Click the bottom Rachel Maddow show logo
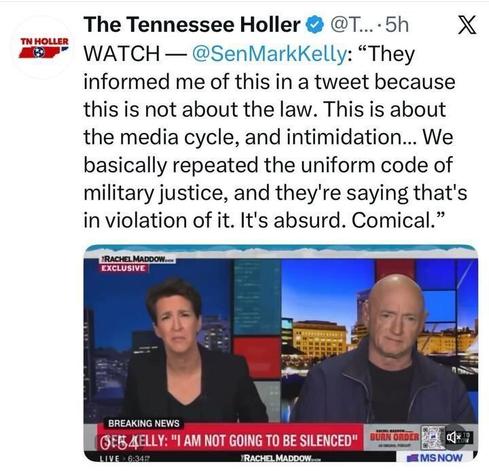Screen dimensions: 489x471 tap(279, 458)
